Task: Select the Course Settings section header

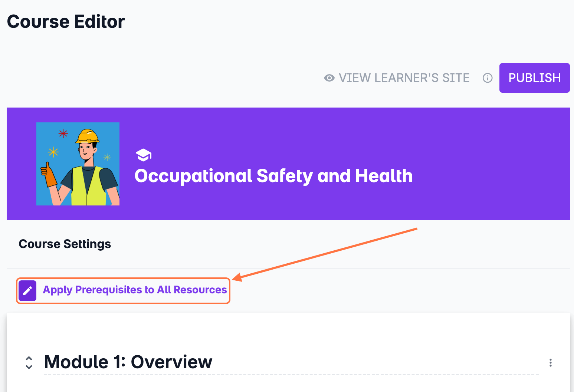Action: [x=65, y=244]
